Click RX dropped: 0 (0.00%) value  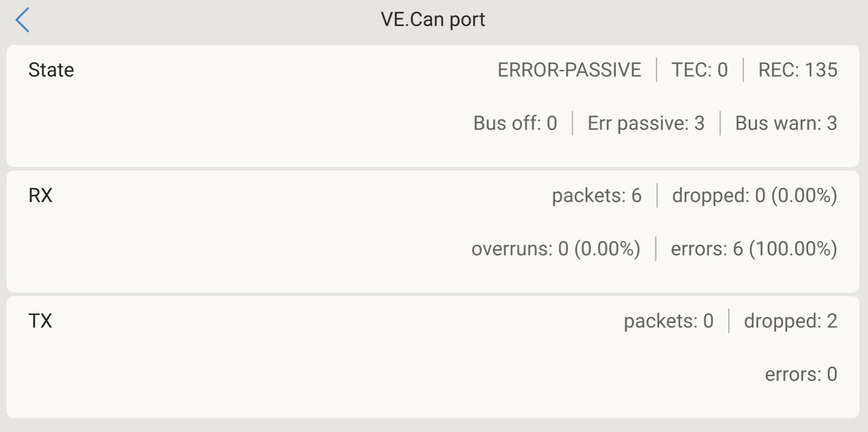tap(755, 195)
